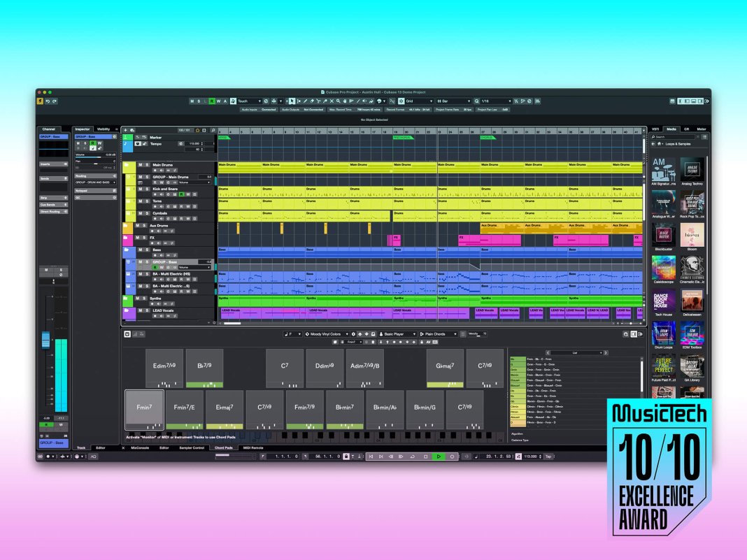Select the Draw pencil tool
The image size is (747, 560).
pyautogui.click(x=305, y=101)
